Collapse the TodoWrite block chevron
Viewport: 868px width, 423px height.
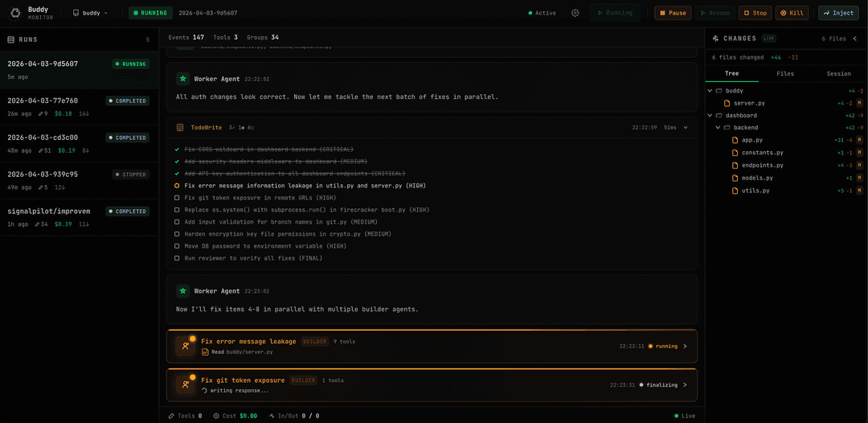point(686,127)
